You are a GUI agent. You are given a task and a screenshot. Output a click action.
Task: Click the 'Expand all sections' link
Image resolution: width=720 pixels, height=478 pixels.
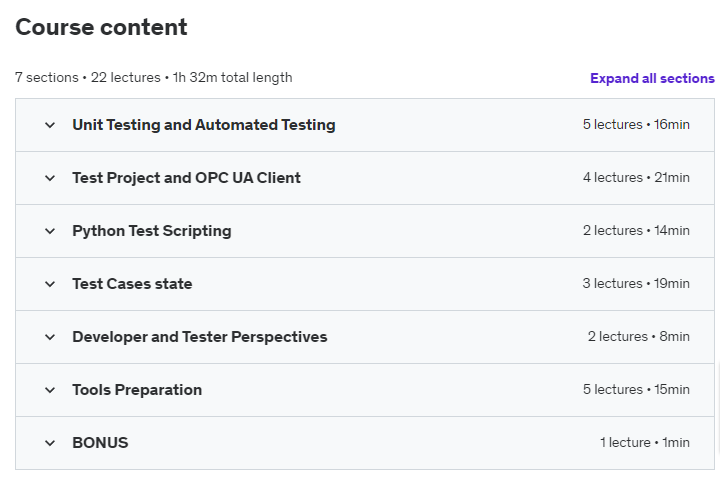click(652, 78)
